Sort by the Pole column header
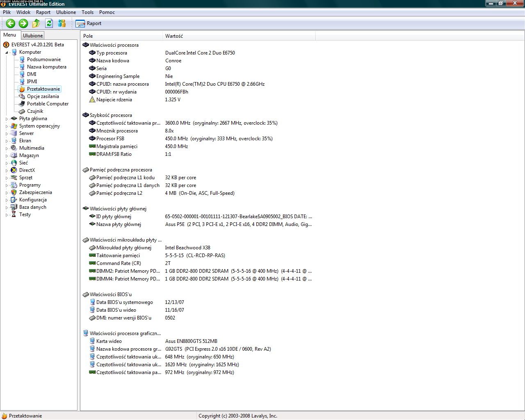This screenshot has width=525, height=420. point(121,36)
